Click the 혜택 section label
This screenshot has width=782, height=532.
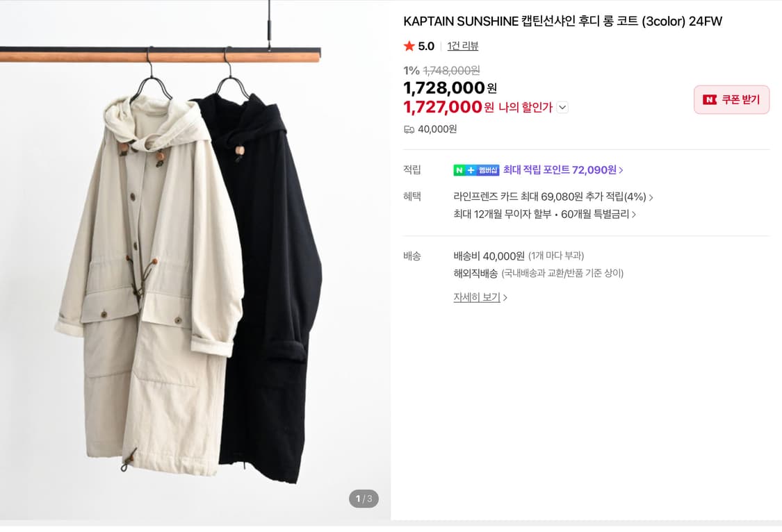(x=412, y=197)
